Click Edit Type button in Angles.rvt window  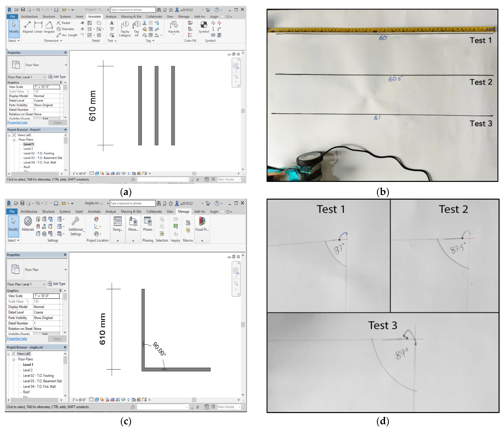point(57,284)
